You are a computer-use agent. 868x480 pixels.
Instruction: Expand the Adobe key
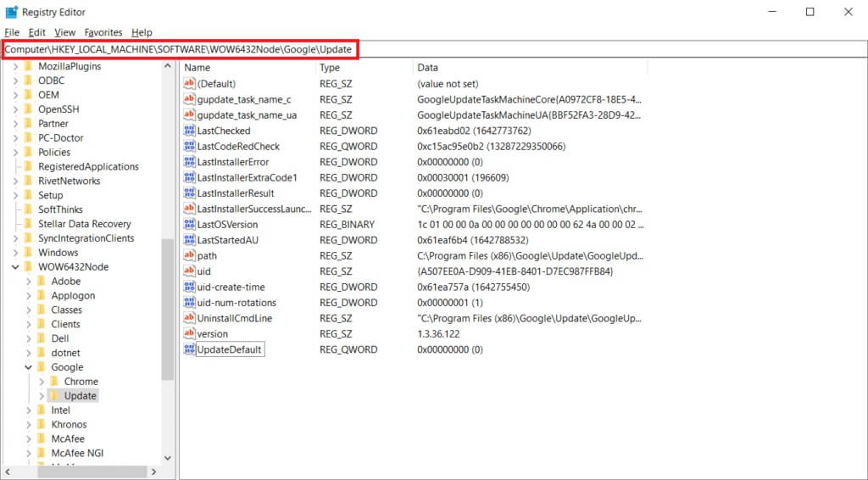(28, 282)
